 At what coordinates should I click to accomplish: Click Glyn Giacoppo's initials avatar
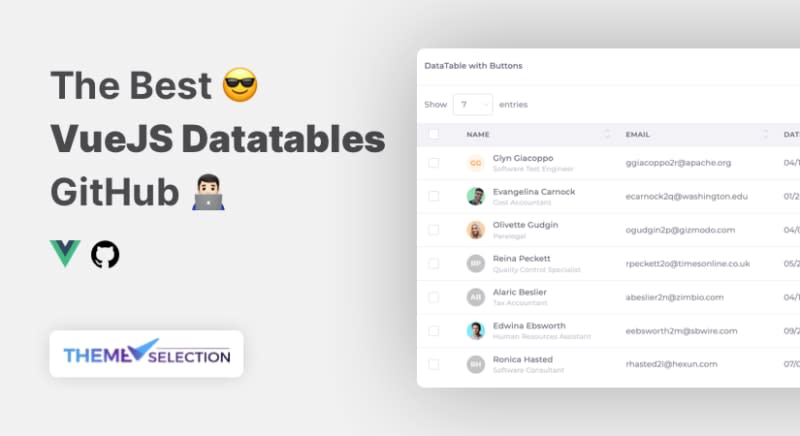[x=476, y=163]
